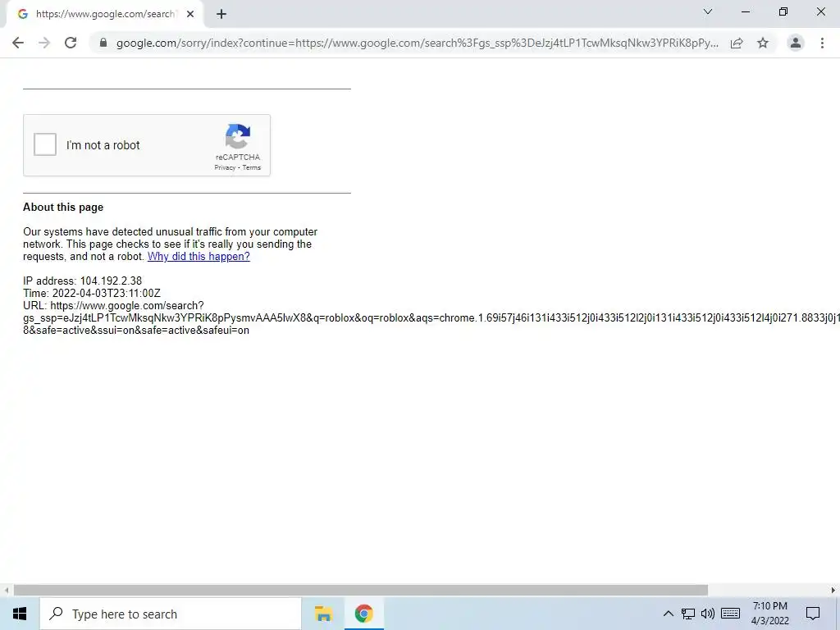Minimize the Chrome window

point(745,11)
